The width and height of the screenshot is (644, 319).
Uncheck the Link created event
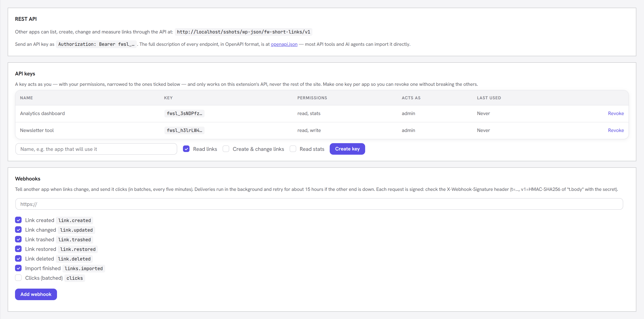coord(18,220)
